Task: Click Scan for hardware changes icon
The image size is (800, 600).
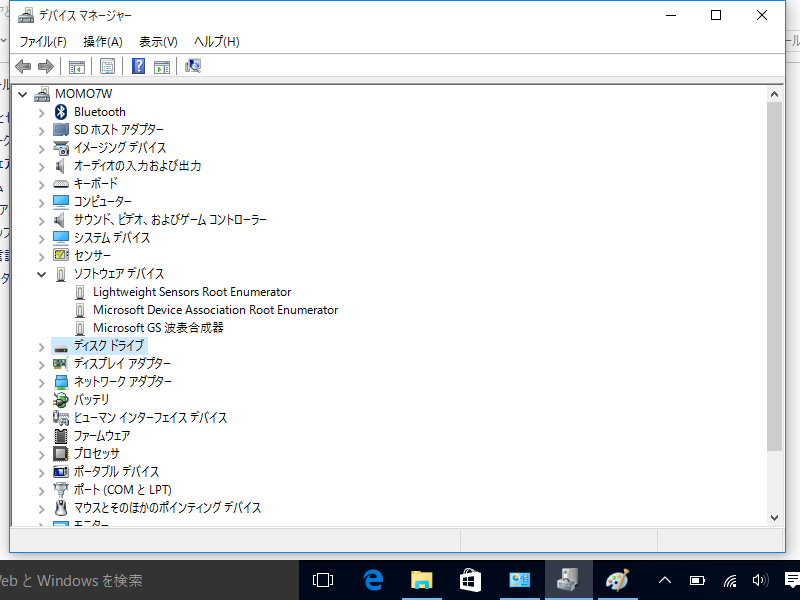Action: 193,66
